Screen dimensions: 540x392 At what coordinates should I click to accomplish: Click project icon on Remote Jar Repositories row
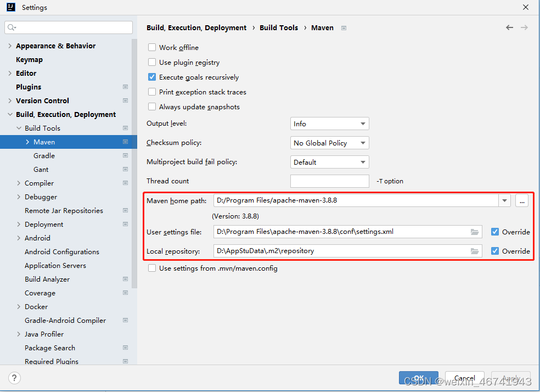[125, 210]
